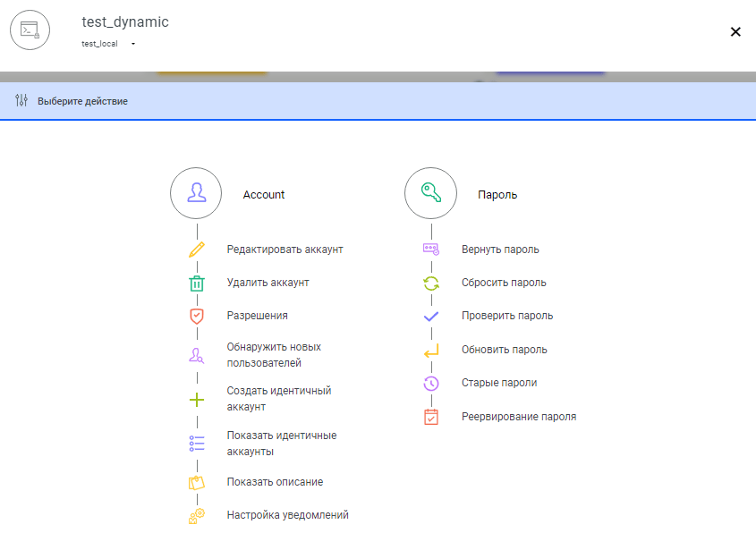This screenshot has width=756, height=550.
Task: Open Показать описание
Action: pyautogui.click(x=276, y=482)
